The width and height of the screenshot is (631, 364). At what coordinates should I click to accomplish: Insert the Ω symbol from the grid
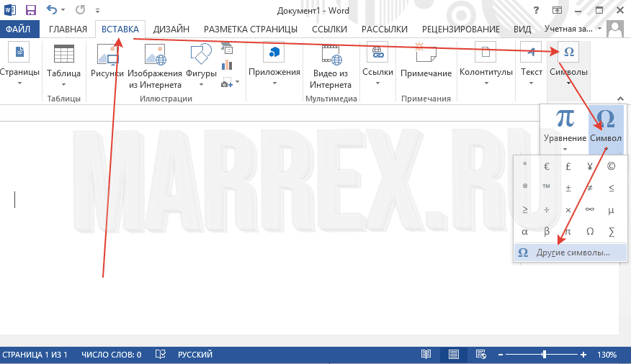(x=590, y=232)
